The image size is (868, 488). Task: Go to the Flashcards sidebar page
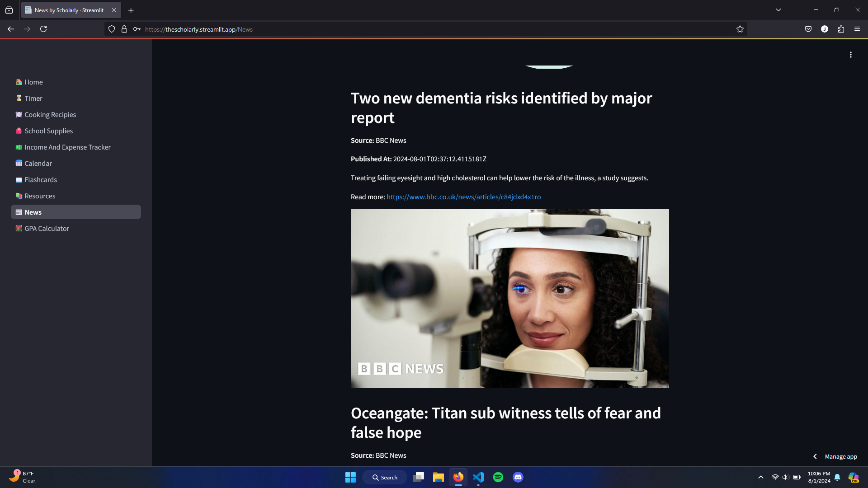[41, 180]
